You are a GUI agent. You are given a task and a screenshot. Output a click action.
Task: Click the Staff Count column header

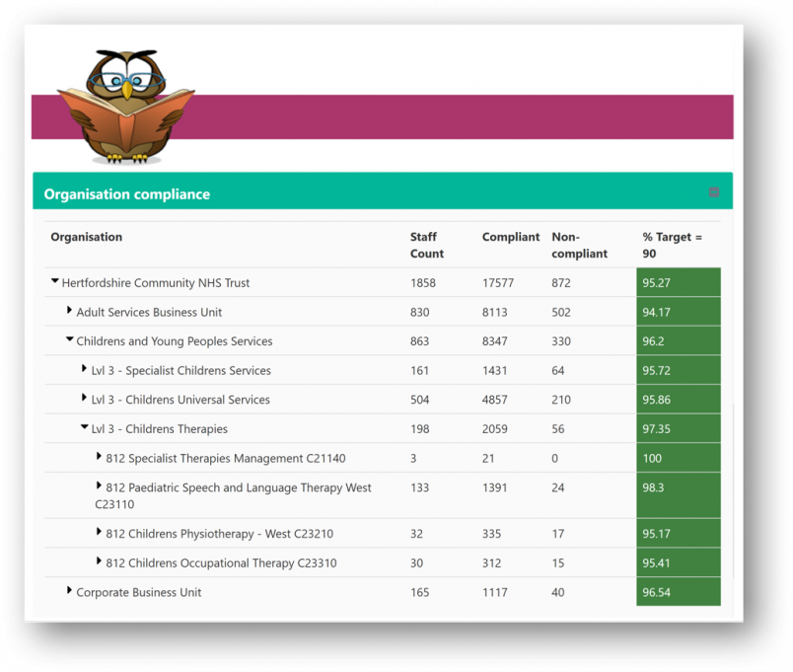coord(427,246)
